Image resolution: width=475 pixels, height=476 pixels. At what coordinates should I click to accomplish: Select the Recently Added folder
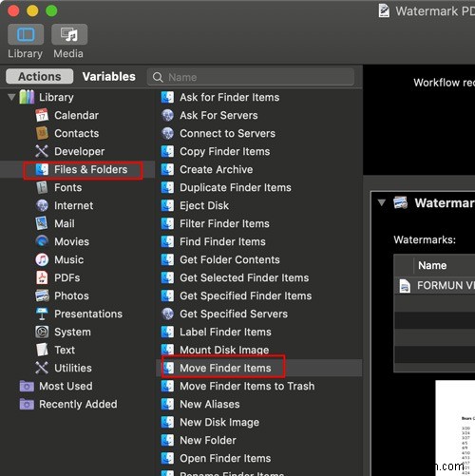(x=78, y=404)
